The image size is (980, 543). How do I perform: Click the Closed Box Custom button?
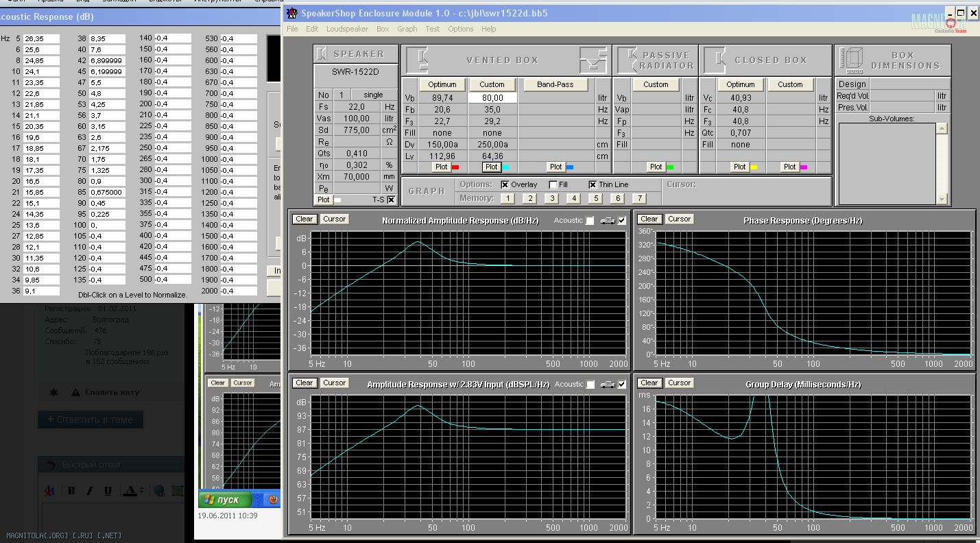(790, 84)
